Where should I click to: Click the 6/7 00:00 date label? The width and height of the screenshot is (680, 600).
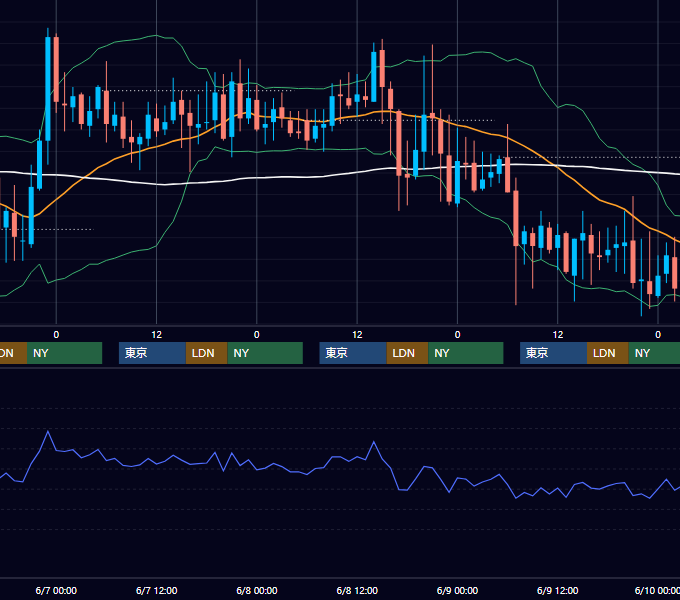pyautogui.click(x=56, y=590)
